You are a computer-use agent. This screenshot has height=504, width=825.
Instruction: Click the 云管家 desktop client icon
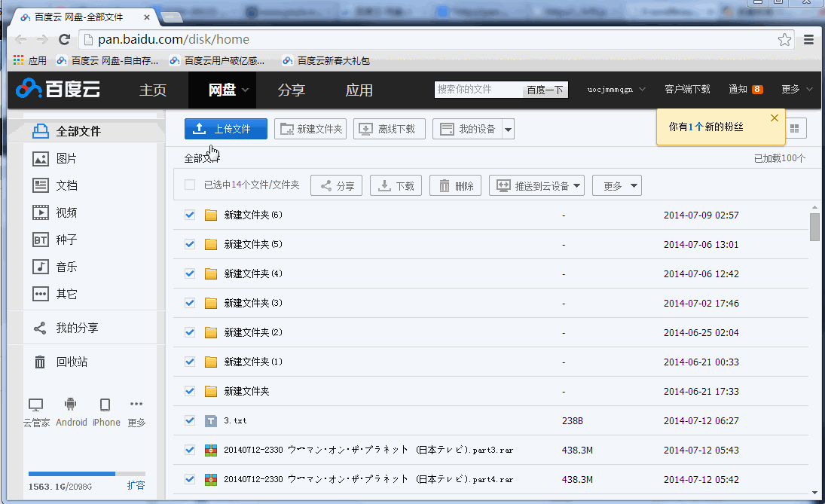tap(35, 405)
